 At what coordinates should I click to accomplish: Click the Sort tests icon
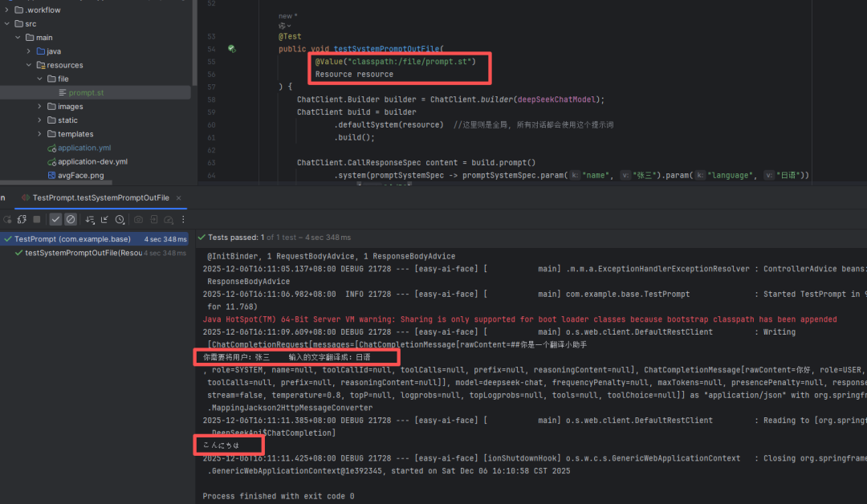(88, 219)
